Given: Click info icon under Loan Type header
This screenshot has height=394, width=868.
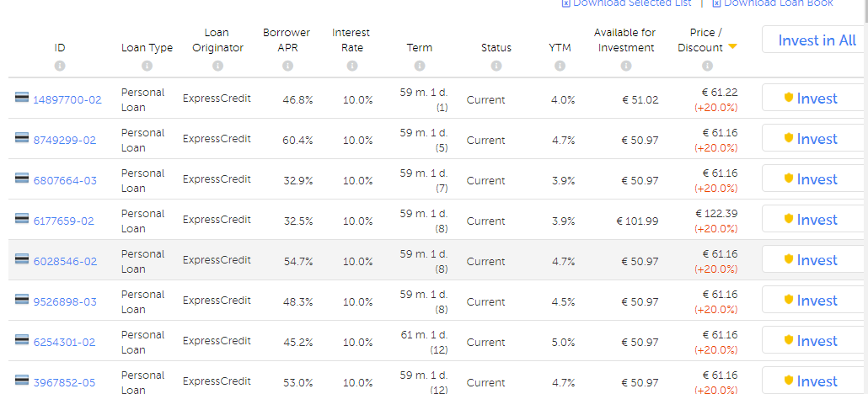Looking at the screenshot, I should 147,66.
